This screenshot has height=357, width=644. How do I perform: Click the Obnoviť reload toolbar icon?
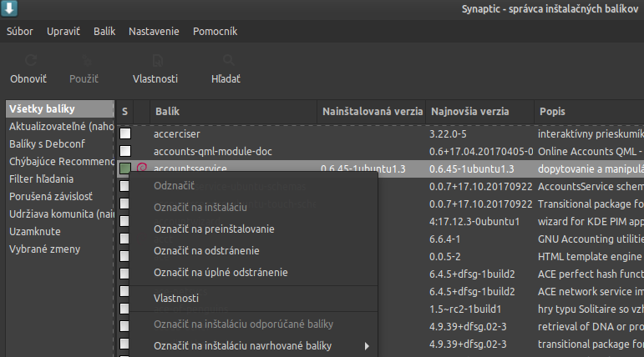28,62
